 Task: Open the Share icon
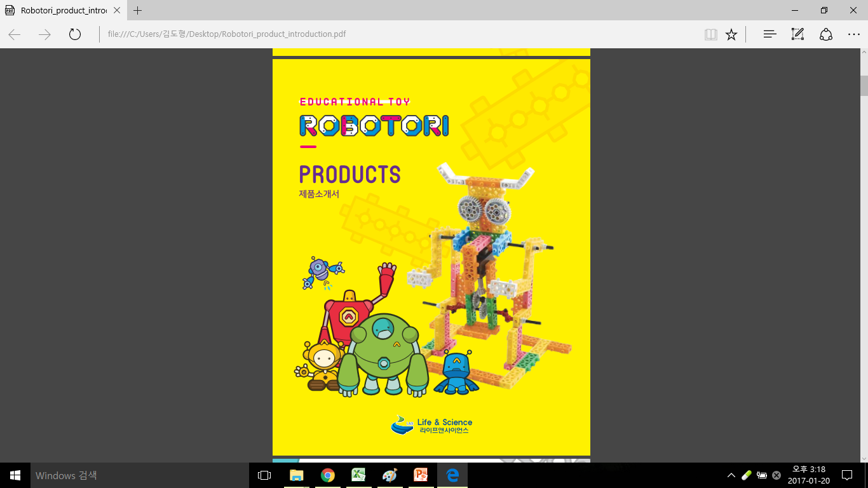pos(825,34)
